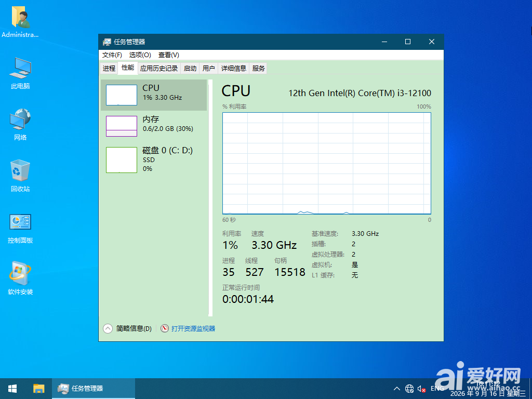Switch to the 启动 tab
This screenshot has width=532, height=399.
(x=190, y=68)
